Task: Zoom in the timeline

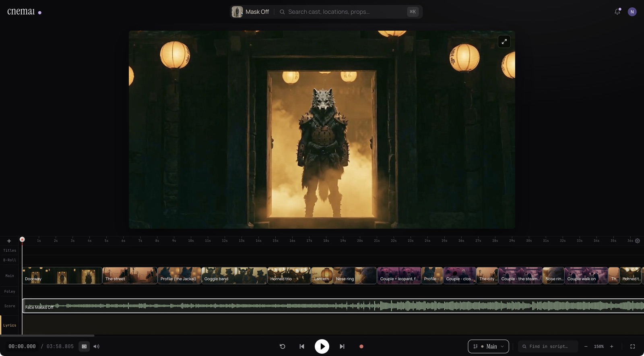Action: click(x=612, y=346)
